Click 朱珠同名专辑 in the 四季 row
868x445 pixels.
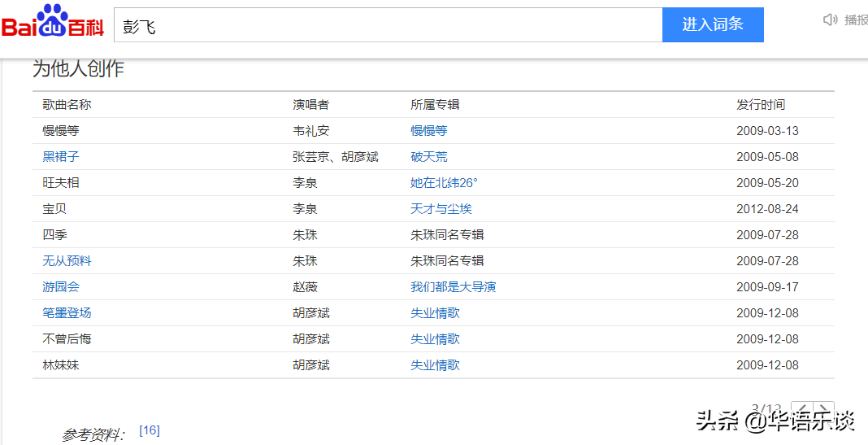coord(447,235)
